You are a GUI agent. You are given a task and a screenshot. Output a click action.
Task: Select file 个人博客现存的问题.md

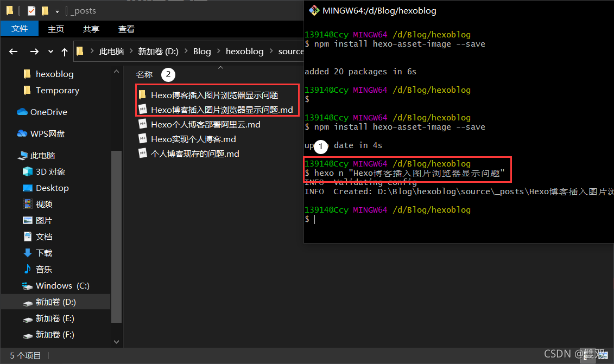pos(195,154)
